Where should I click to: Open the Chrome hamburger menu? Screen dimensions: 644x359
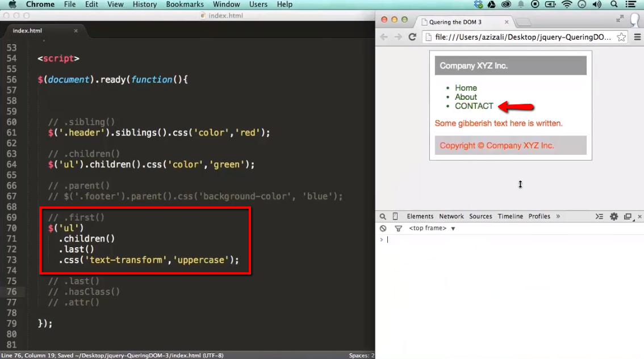[637, 37]
